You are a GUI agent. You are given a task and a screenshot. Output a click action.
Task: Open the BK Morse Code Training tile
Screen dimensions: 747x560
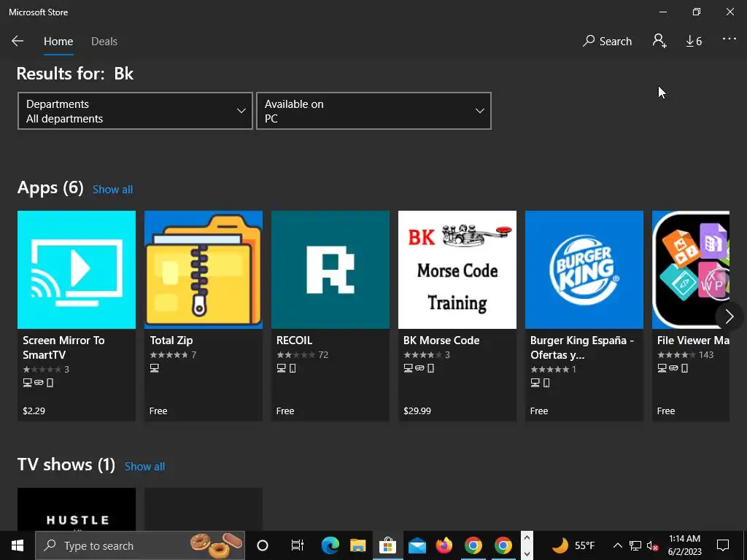tap(457, 270)
